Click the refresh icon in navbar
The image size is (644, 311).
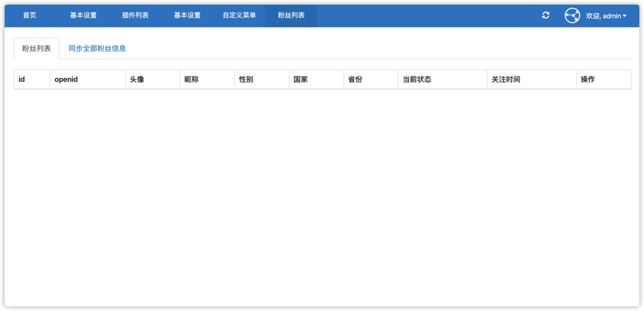546,16
